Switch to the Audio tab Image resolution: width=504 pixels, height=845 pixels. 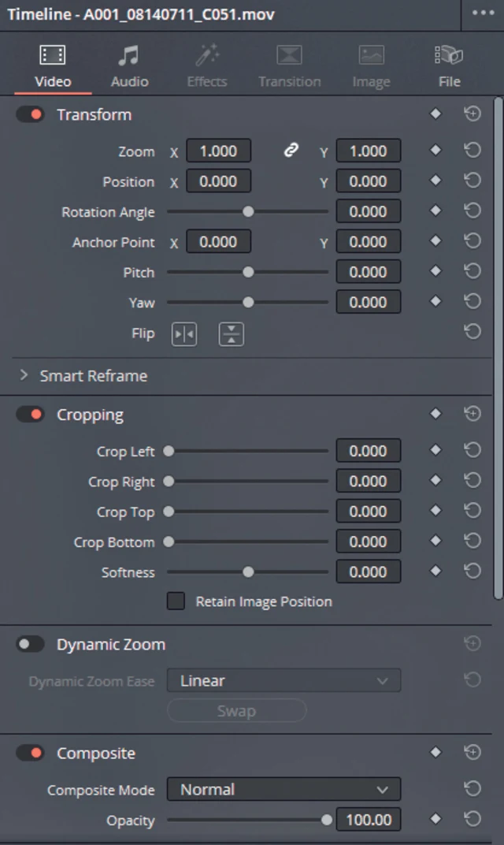(x=129, y=67)
